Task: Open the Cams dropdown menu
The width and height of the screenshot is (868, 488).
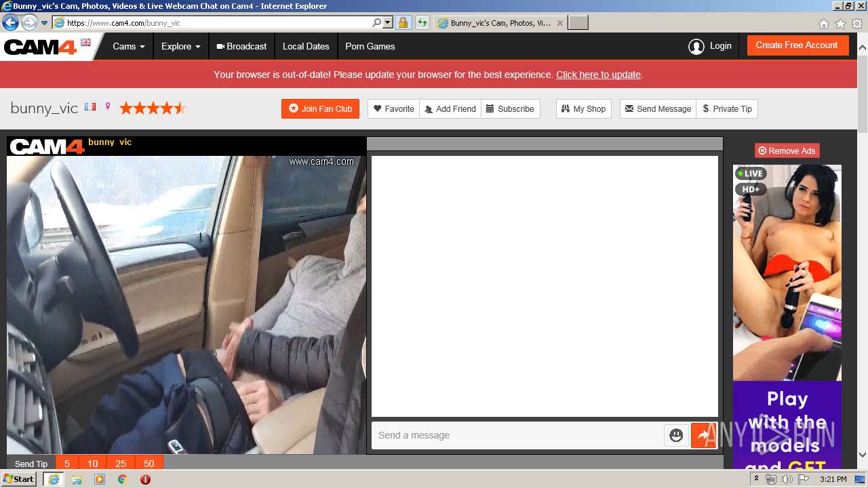Action: pyautogui.click(x=129, y=47)
